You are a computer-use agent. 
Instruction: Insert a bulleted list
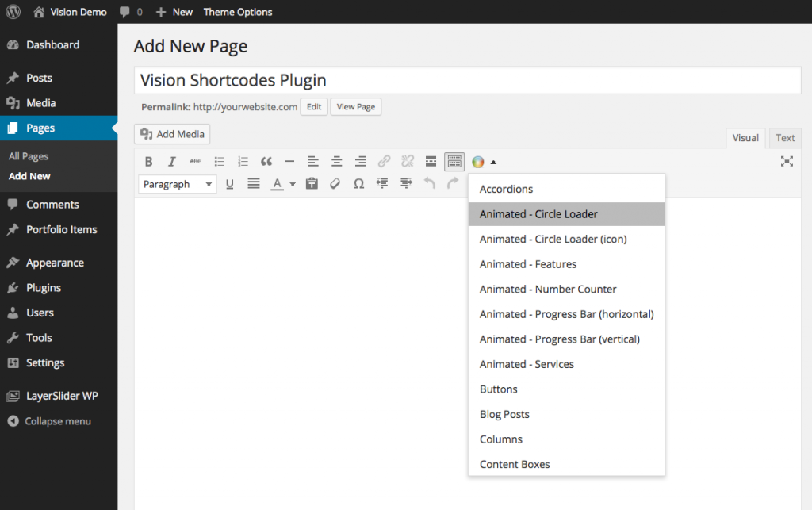(220, 162)
